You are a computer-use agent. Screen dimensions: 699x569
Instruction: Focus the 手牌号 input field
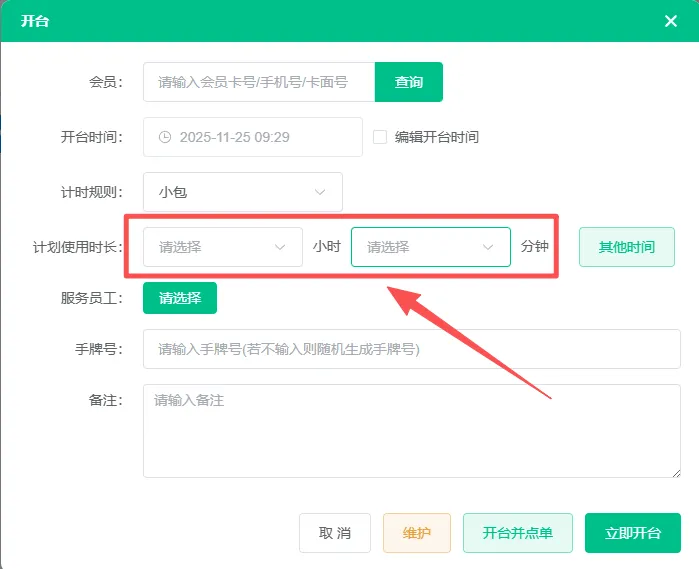click(x=412, y=349)
